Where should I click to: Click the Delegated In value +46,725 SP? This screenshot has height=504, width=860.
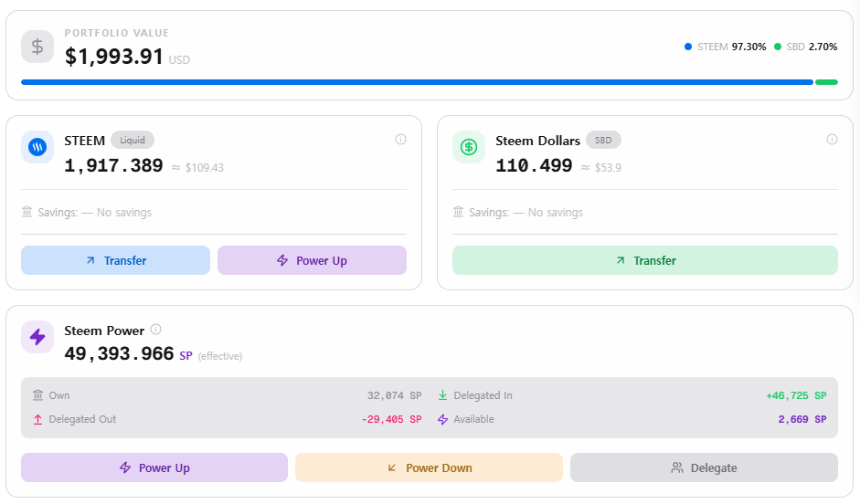click(796, 395)
